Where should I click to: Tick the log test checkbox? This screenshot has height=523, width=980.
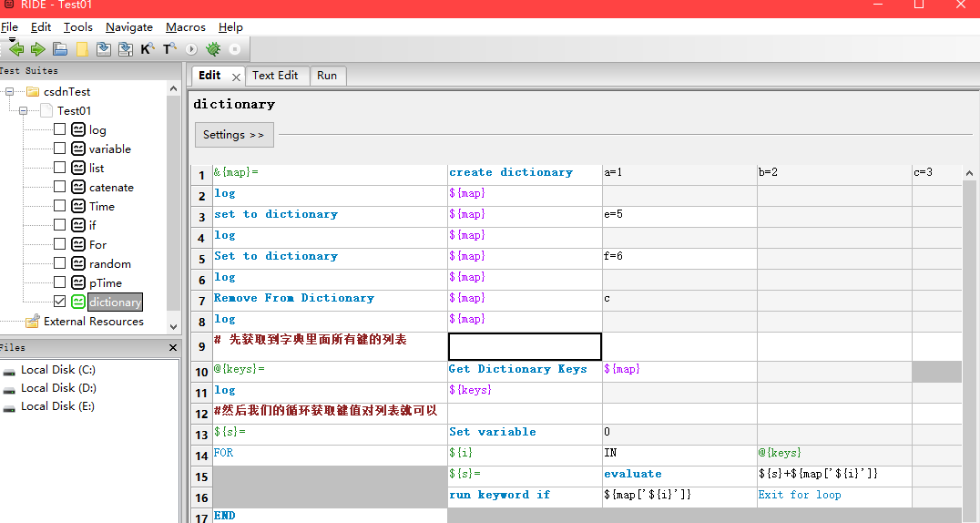[59, 128]
